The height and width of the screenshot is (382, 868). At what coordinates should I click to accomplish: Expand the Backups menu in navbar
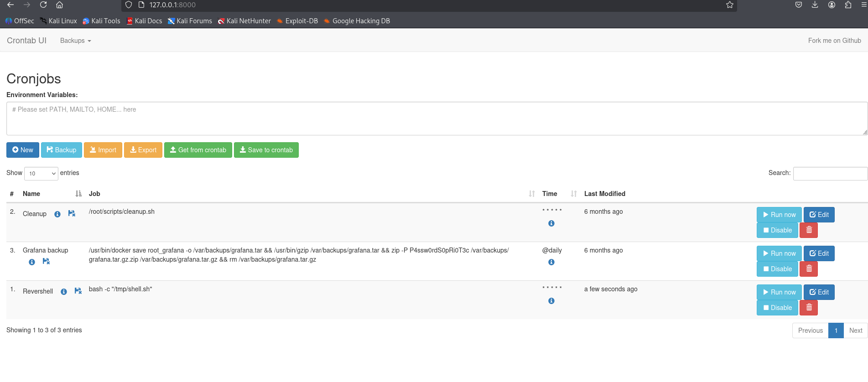(75, 41)
